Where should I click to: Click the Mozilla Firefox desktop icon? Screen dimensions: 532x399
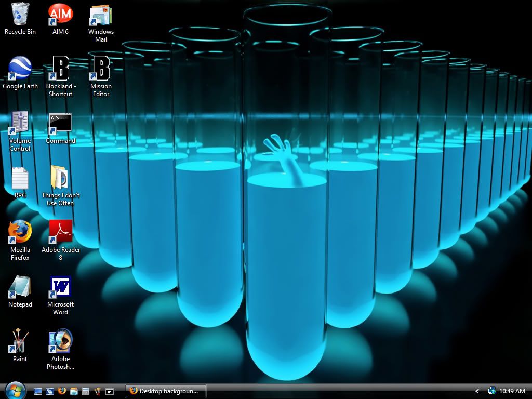(20, 233)
